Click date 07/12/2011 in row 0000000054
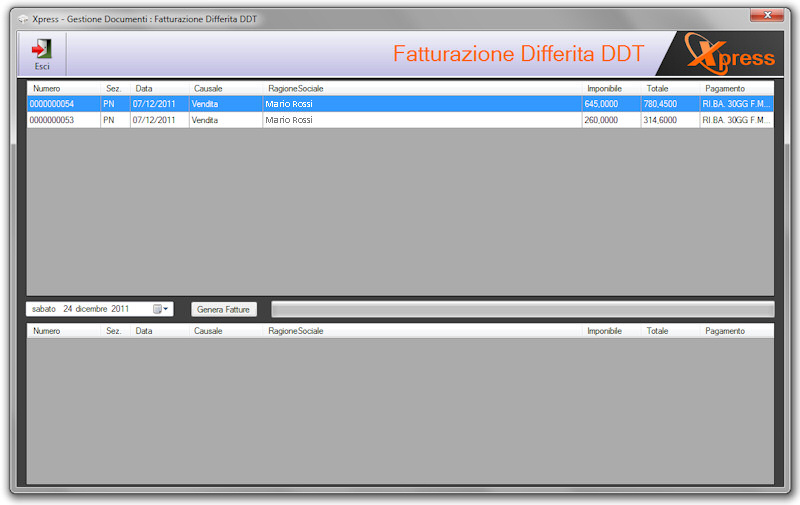The image size is (800, 505). coord(160,104)
